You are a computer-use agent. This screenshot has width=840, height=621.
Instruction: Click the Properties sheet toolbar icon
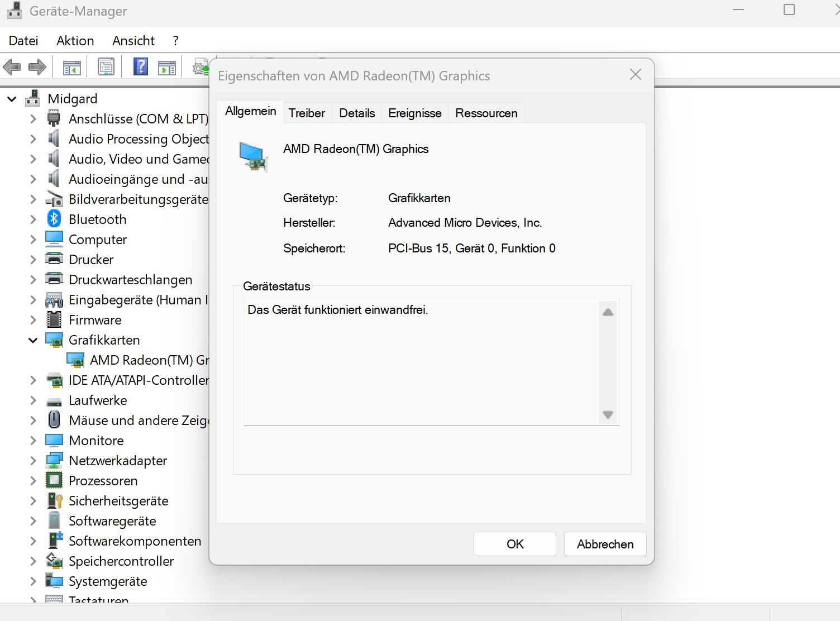click(106, 68)
